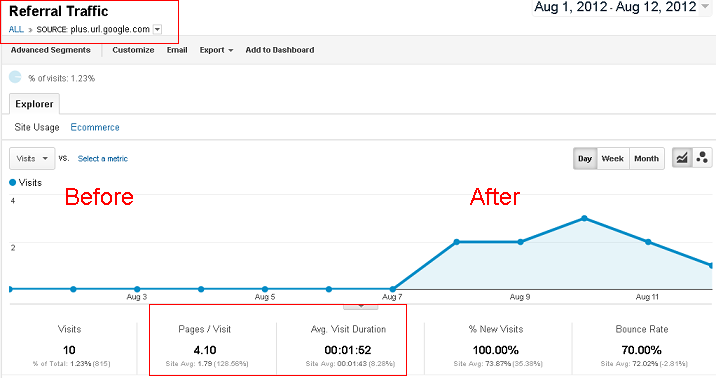Click the segment pie icon beside % of visits
Screen dimensions: 716x378
pos(15,77)
